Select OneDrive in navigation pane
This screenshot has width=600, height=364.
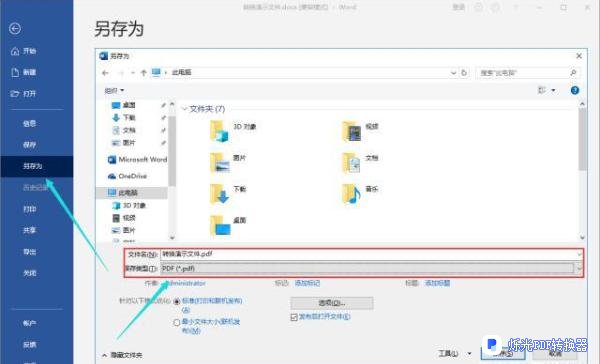click(x=127, y=176)
